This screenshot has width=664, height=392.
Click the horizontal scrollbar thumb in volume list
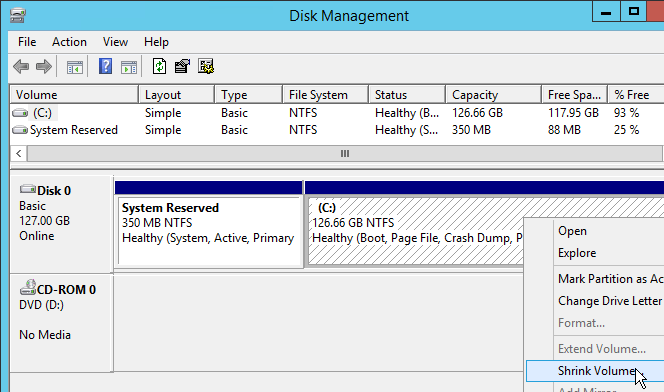coord(345,154)
